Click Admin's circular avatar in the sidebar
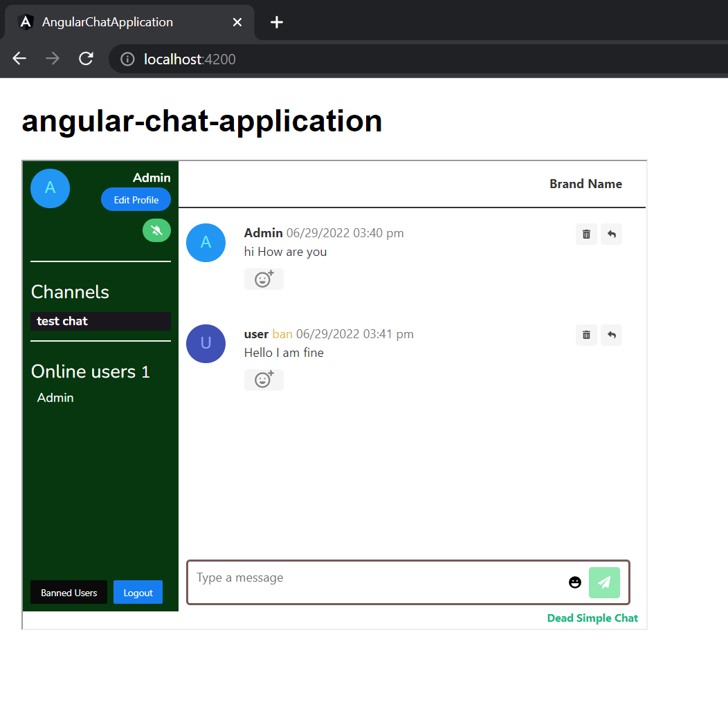 click(x=50, y=188)
